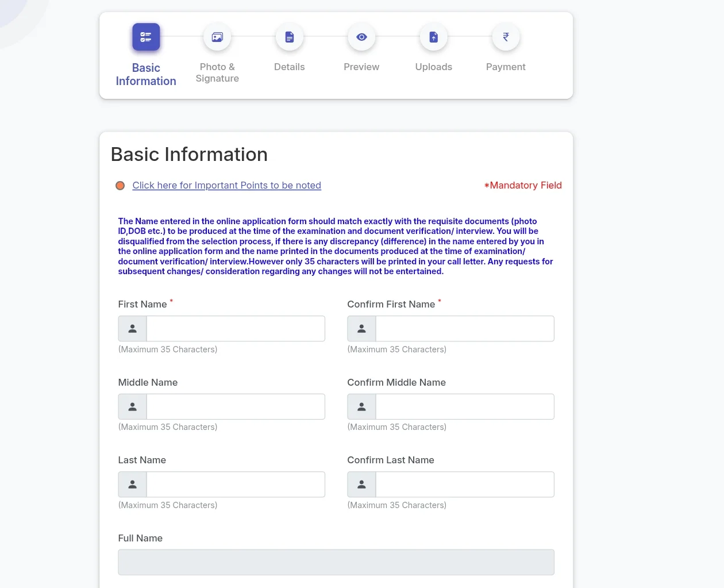
Task: Click the Basic Information step icon
Action: (146, 37)
